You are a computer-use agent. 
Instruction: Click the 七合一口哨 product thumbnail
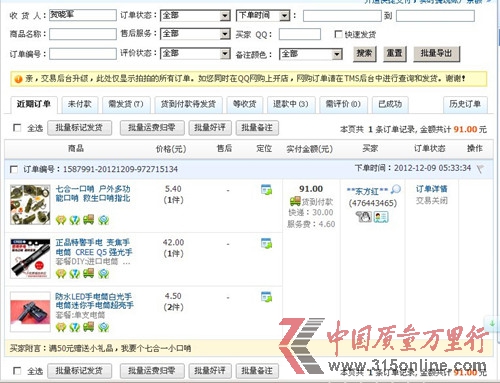pos(30,205)
